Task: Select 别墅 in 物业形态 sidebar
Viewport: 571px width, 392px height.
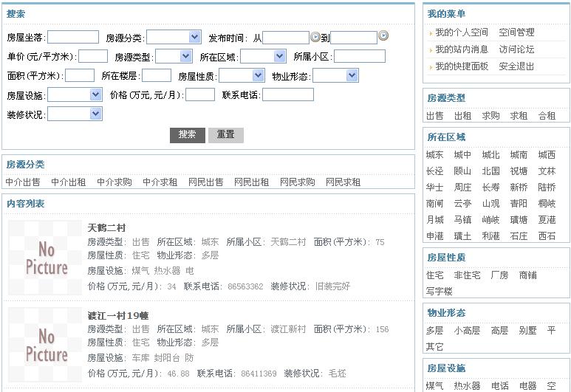Action: point(528,331)
